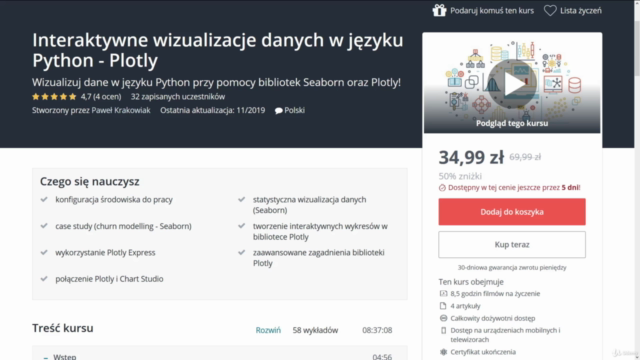Viewport: 640px width, 360px height.
Task: Click Podgląd tego kursu caption
Action: pos(512,123)
